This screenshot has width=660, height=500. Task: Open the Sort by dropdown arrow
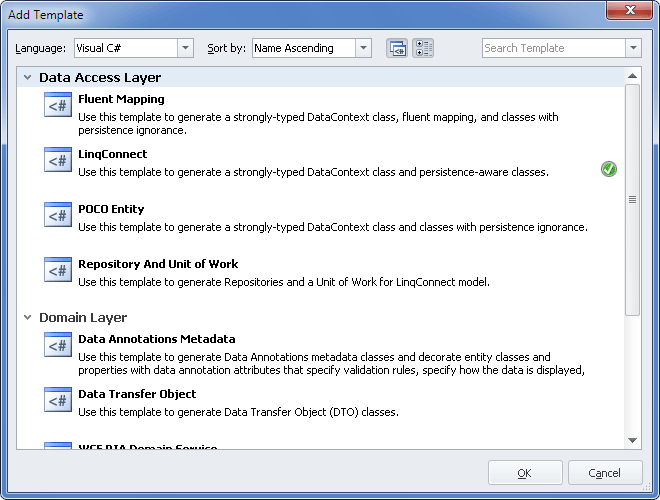tap(363, 48)
